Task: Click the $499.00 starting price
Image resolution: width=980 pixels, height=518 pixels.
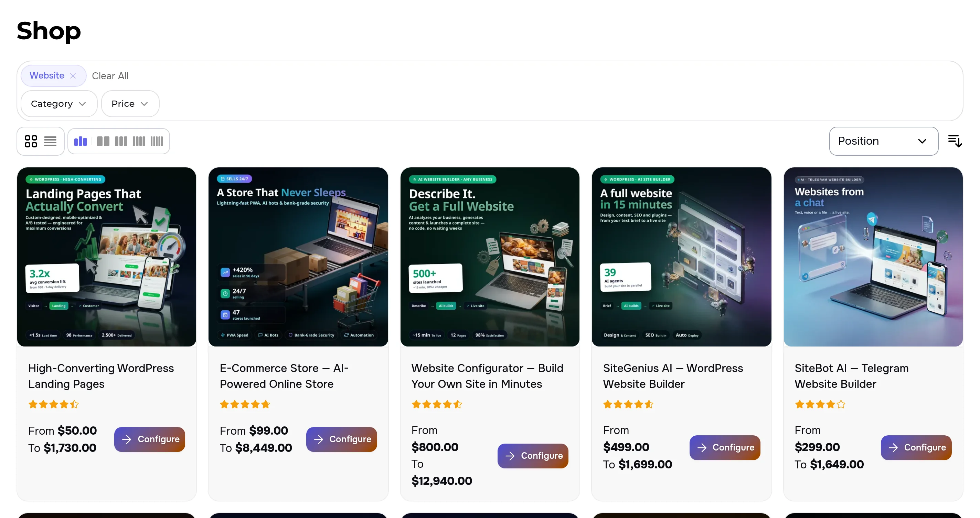Action: (x=626, y=447)
